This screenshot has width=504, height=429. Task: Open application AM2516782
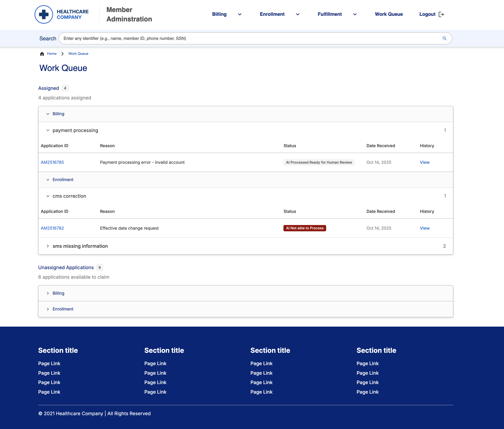point(52,228)
